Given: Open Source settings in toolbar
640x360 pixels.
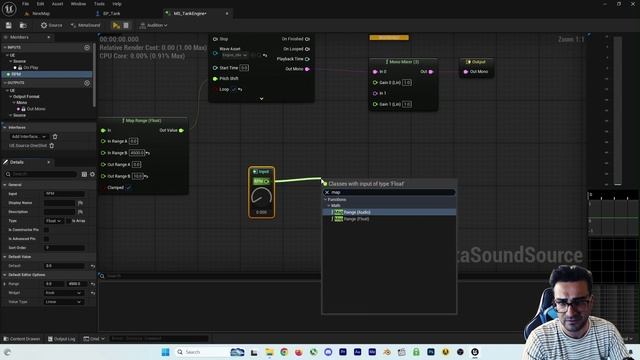Looking at the screenshot, I should coord(51,25).
